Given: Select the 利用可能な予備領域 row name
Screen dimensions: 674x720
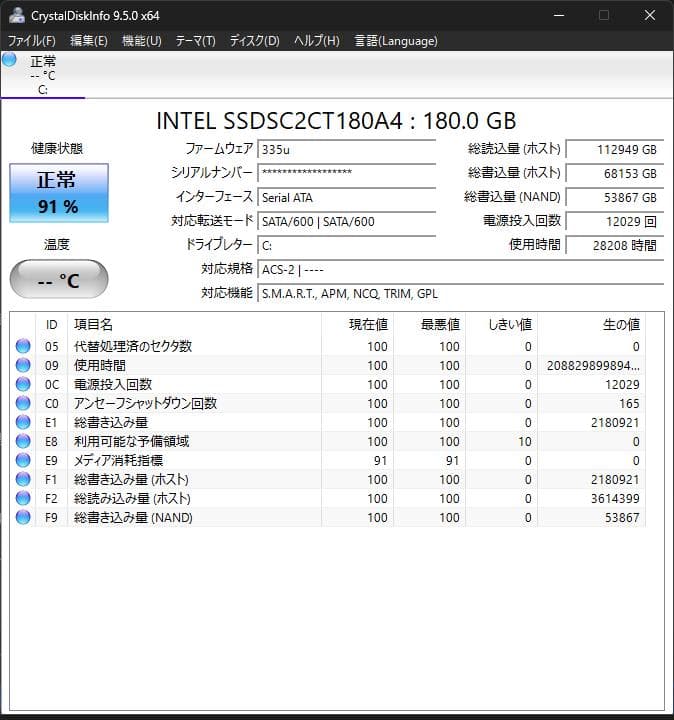Looking at the screenshot, I should pos(131,442).
